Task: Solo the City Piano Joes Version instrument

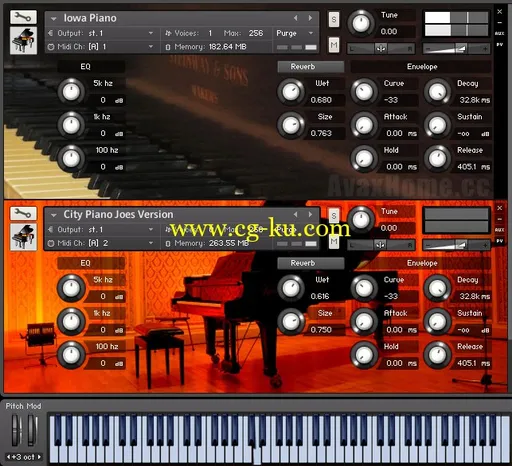Action: point(334,216)
